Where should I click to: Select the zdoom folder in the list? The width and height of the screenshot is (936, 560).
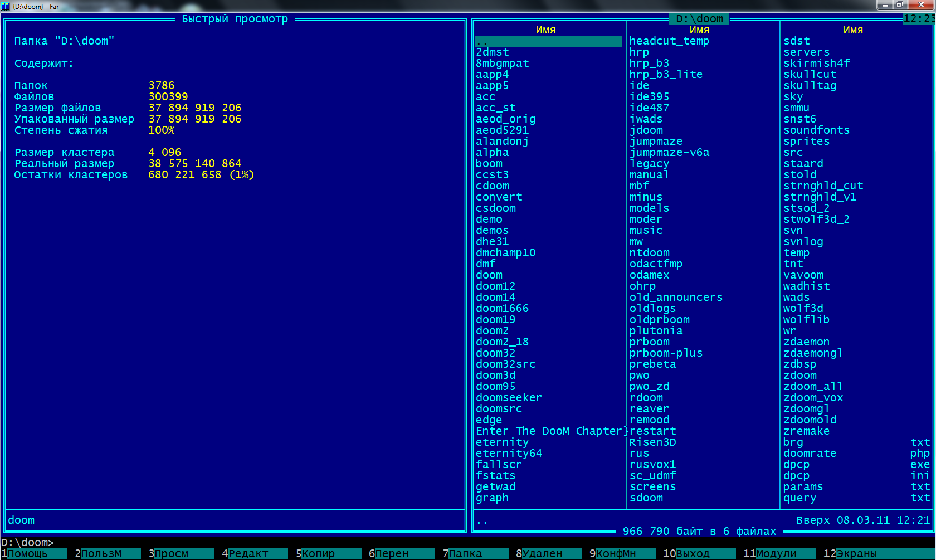coord(800,376)
